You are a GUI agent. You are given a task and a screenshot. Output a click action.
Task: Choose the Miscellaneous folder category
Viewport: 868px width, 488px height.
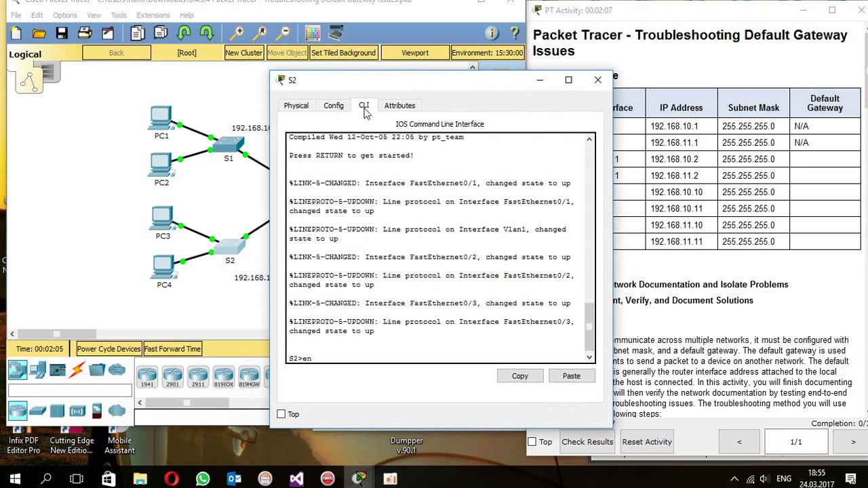click(97, 369)
